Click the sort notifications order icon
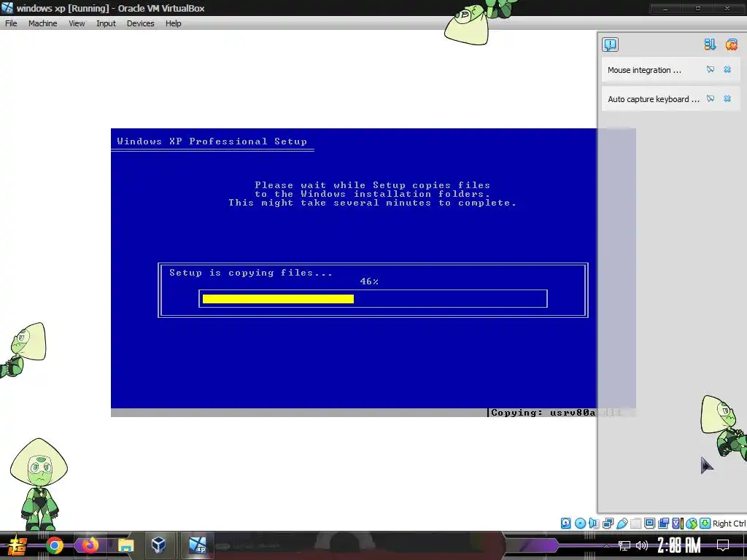Image resolution: width=747 pixels, height=560 pixels. pyautogui.click(x=710, y=44)
